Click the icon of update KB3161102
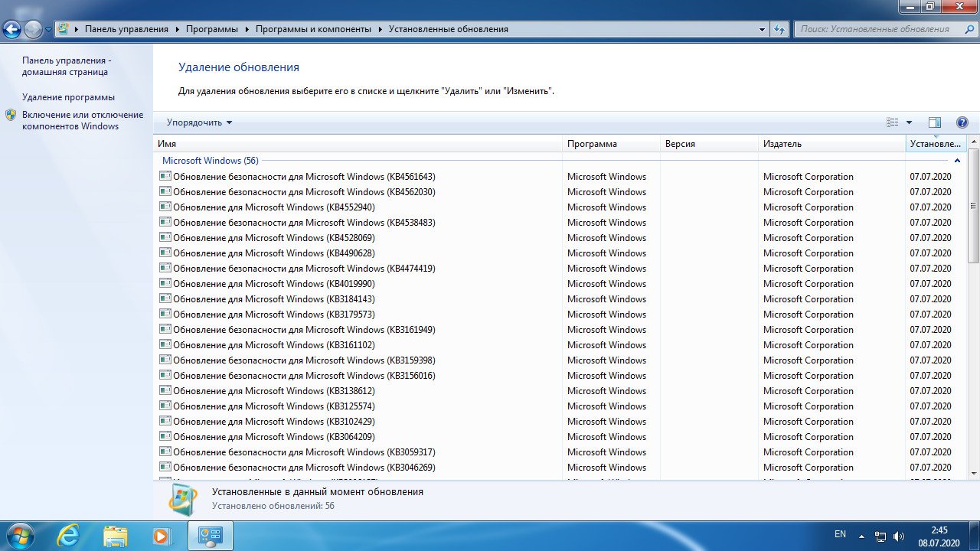980x551 pixels. coord(165,344)
